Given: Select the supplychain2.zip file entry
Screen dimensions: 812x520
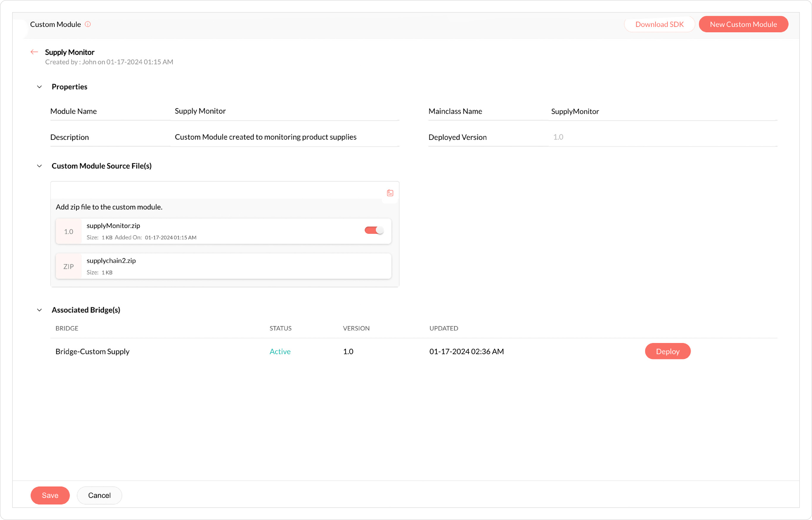Looking at the screenshot, I should [x=223, y=266].
